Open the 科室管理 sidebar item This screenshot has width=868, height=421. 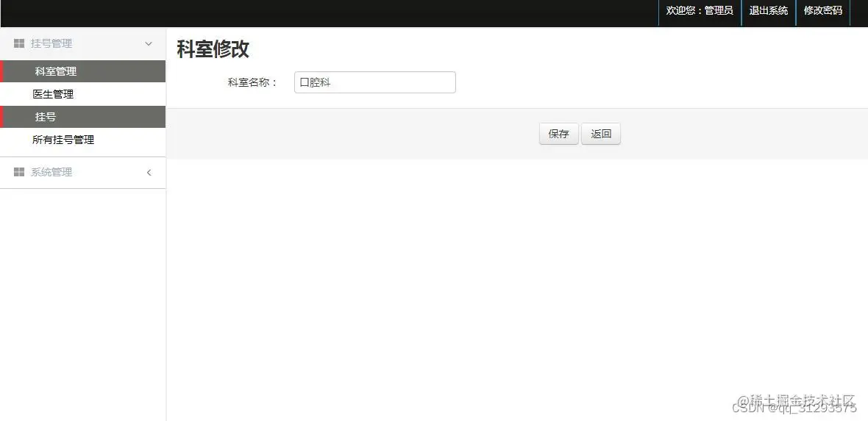pos(83,71)
